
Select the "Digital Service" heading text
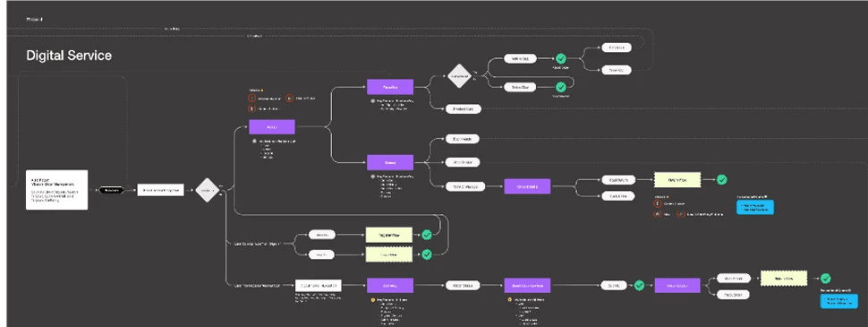[69, 56]
